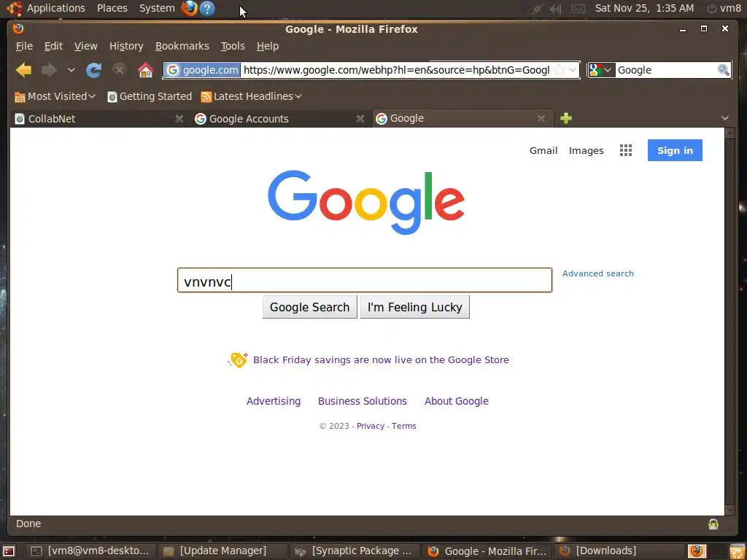Click the search bar magnifier icon

pyautogui.click(x=723, y=70)
